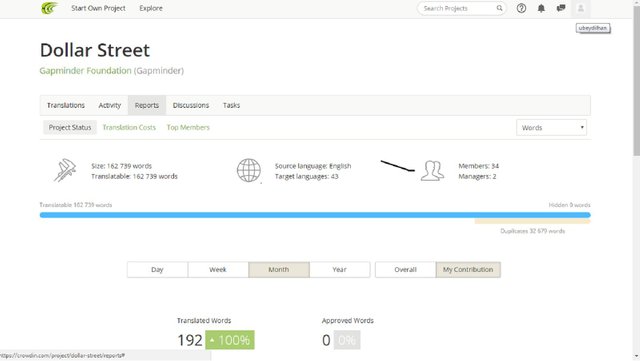The height and width of the screenshot is (361, 640).
Task: Click the translated count 192
Action: click(x=190, y=340)
